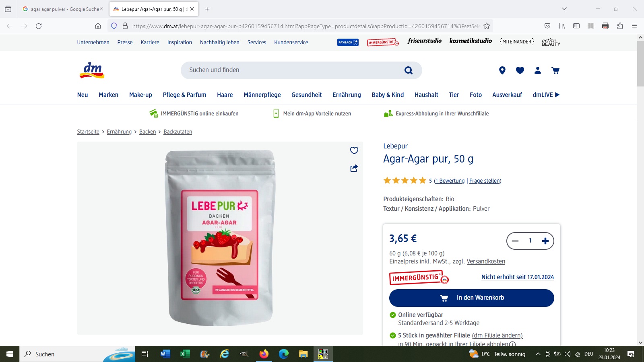Expand the browser tab list chevron
The image size is (644, 362).
564,9
